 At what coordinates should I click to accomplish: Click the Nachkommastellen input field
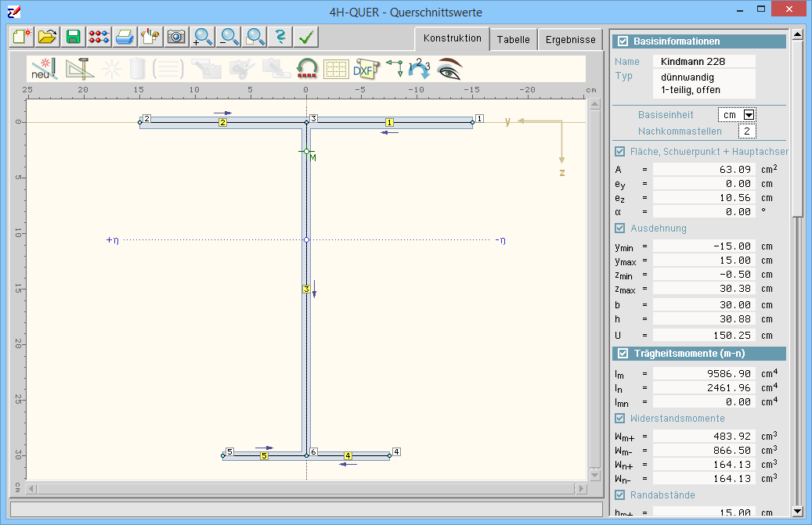pos(747,131)
